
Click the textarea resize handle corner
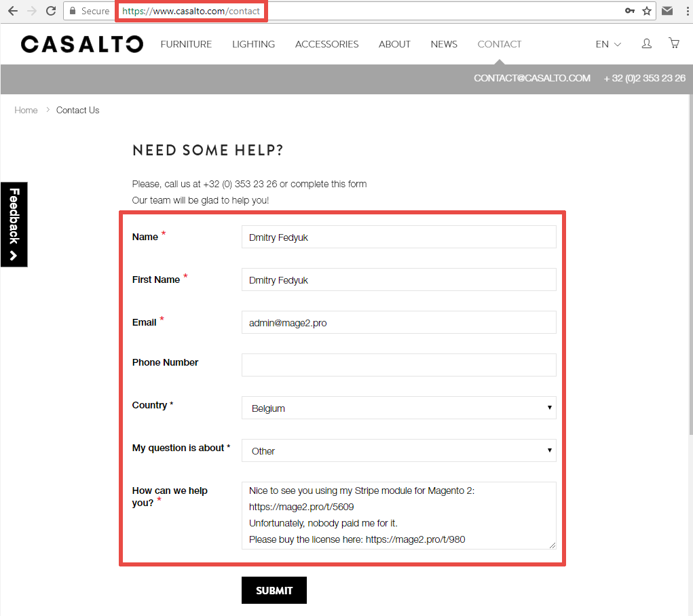coord(552,545)
